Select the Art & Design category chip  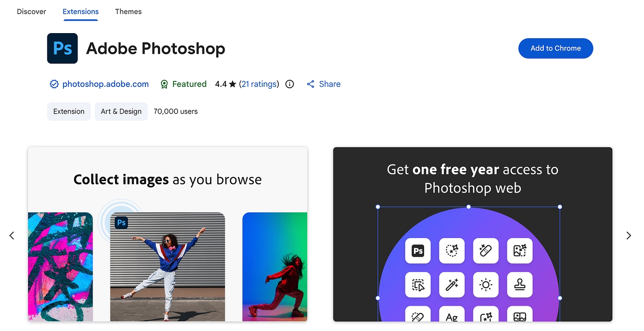pos(121,111)
